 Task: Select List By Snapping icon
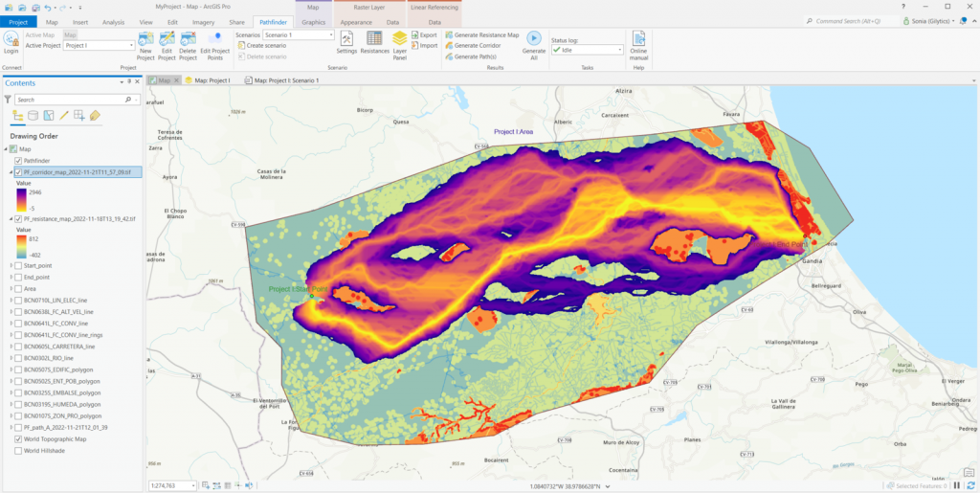[79, 115]
